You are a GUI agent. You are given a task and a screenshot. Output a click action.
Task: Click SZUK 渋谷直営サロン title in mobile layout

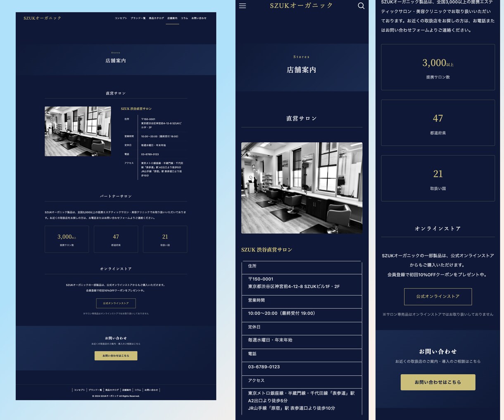(x=266, y=250)
